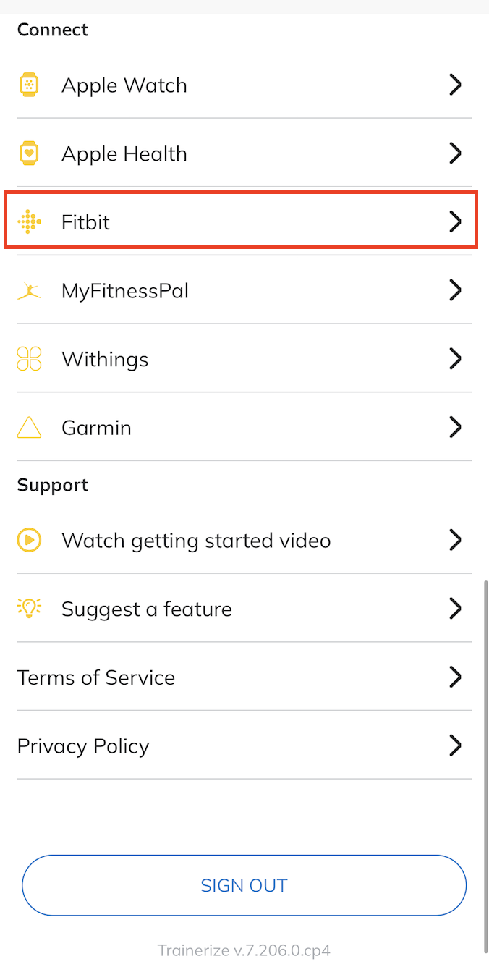Click the Trainerize version text
The image size is (489, 980).
pyautogui.click(x=244, y=950)
